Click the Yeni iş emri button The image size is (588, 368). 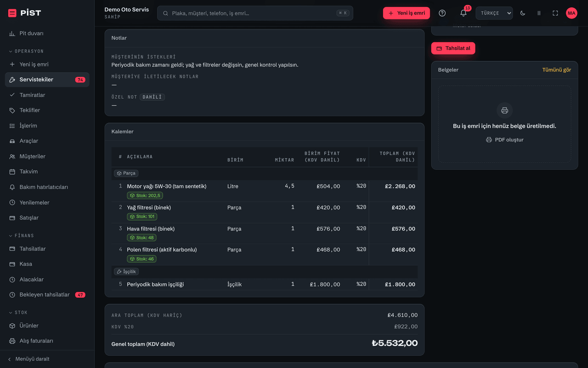click(407, 13)
